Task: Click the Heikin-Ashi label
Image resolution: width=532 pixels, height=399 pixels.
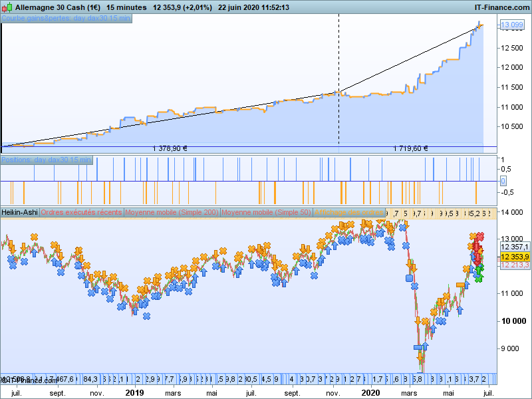Action: click(20, 212)
